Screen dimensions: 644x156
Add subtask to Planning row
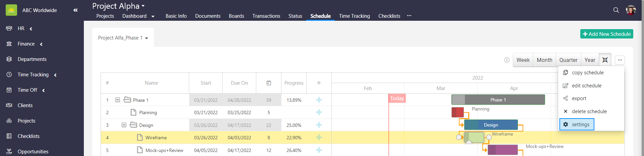click(x=319, y=112)
